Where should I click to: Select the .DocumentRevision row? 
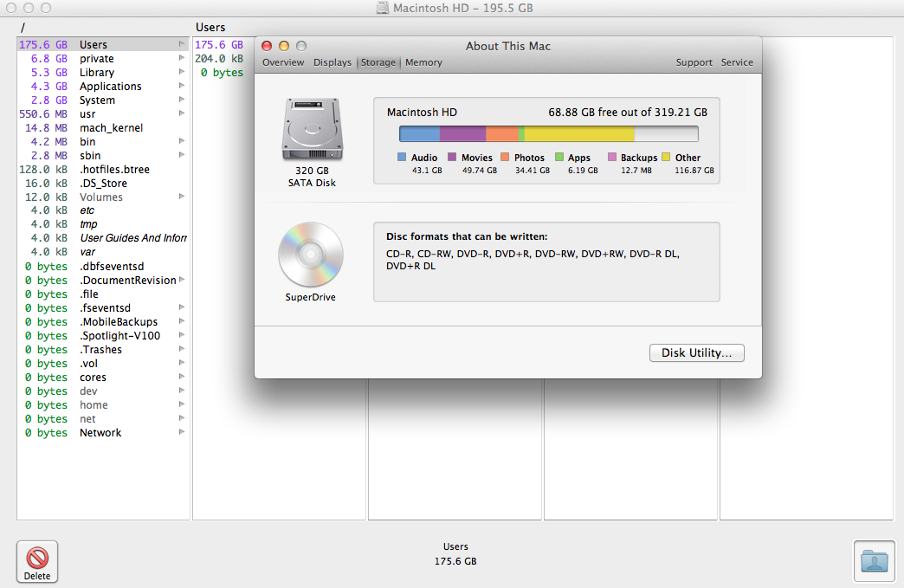[103, 281]
